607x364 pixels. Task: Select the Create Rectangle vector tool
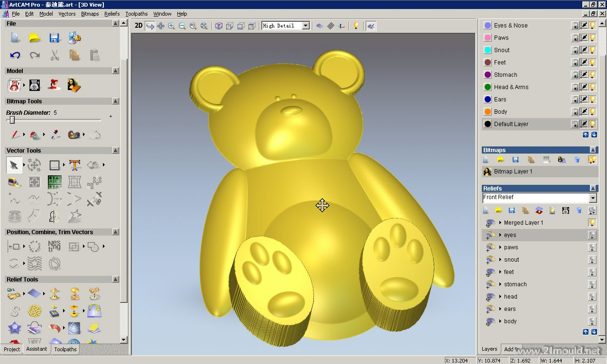(55, 165)
